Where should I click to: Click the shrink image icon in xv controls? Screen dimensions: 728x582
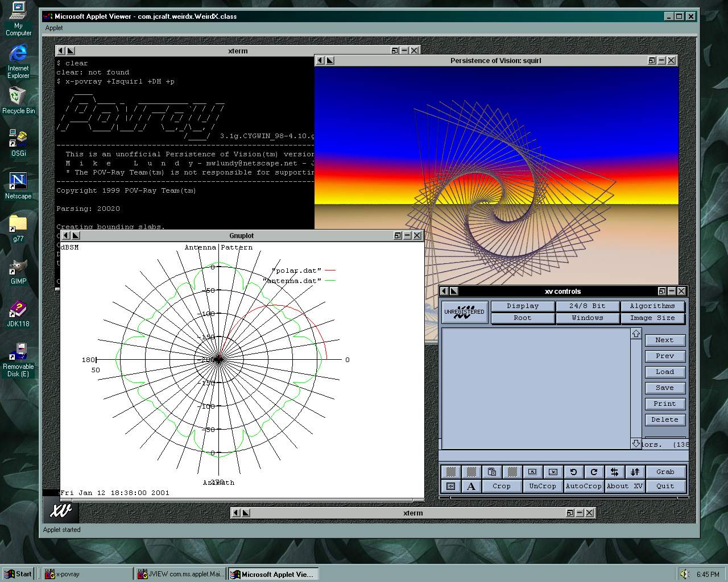533,472
